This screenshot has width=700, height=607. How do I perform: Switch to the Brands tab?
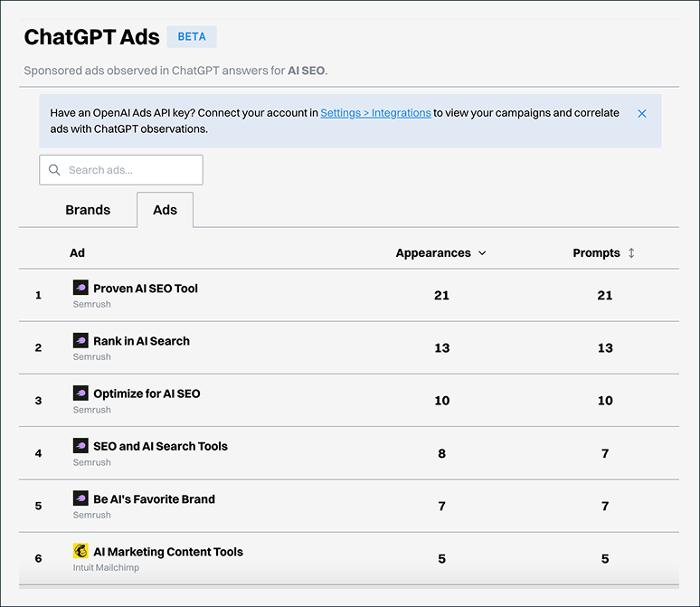88,210
